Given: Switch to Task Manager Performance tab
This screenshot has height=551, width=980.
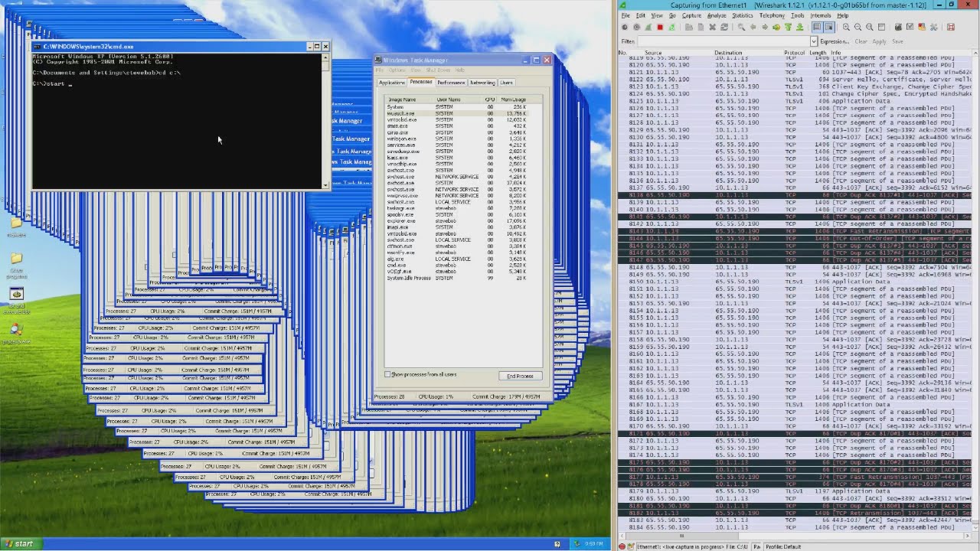Looking at the screenshot, I should (451, 83).
